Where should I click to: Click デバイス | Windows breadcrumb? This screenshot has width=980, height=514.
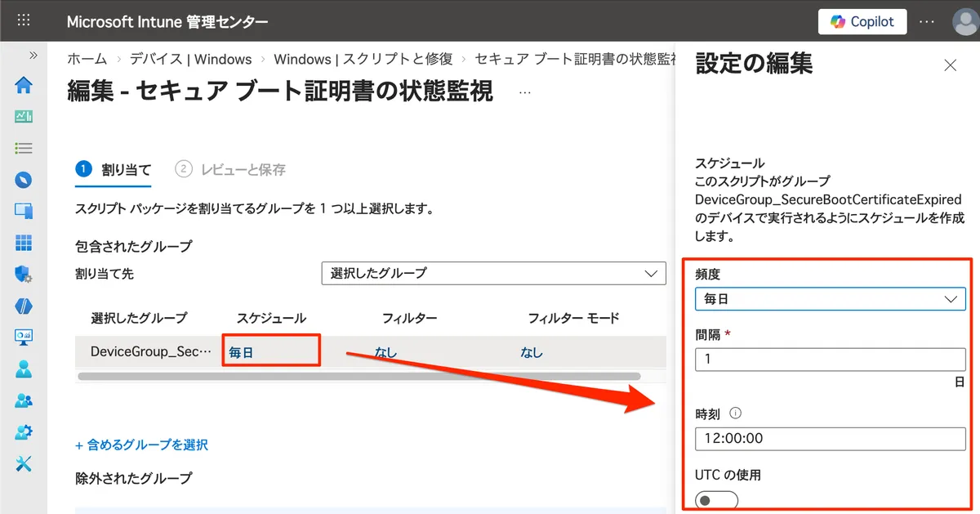click(x=191, y=59)
